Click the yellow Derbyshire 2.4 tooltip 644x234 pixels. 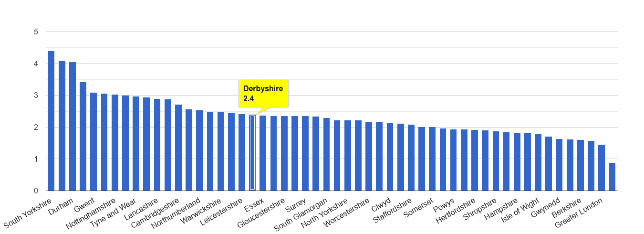pos(263,93)
